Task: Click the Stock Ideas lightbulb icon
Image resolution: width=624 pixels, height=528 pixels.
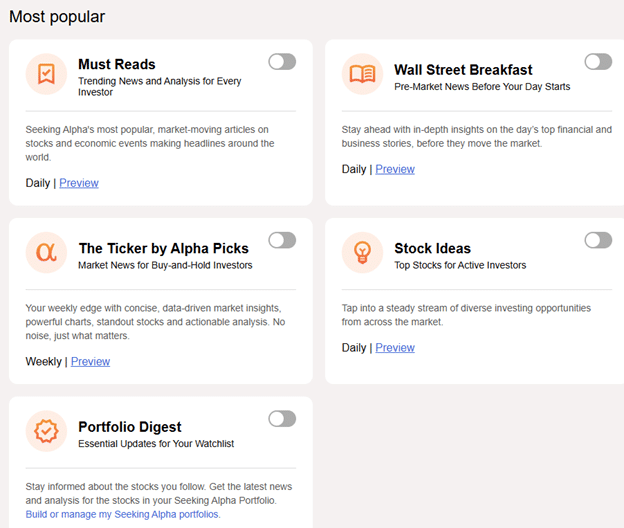Action: coord(362,252)
